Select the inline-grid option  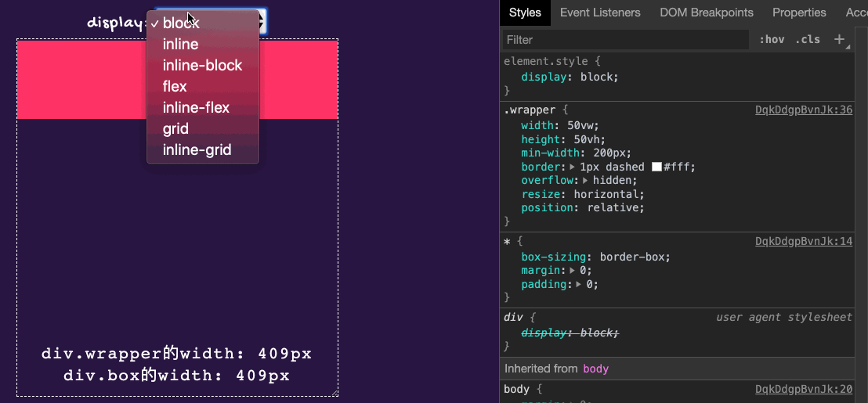[x=197, y=150]
